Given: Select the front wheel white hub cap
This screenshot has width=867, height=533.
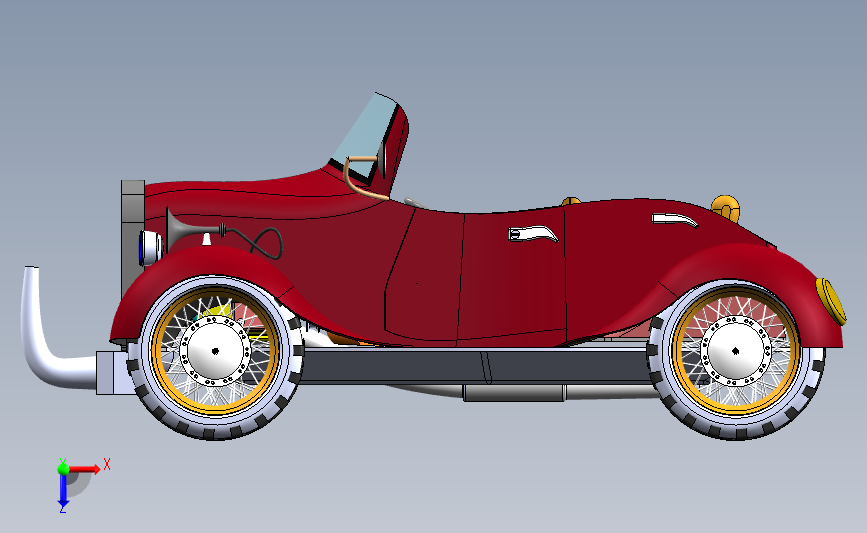Looking at the screenshot, I should (x=215, y=351).
